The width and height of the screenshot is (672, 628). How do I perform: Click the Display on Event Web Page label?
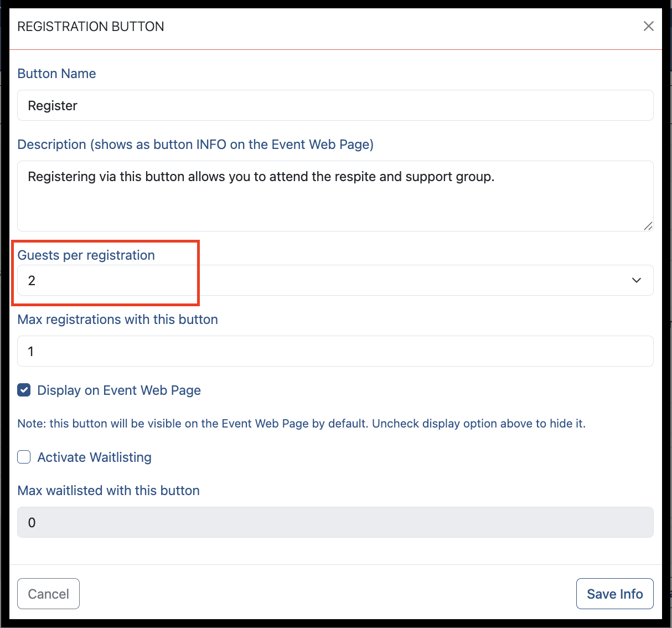coord(119,390)
